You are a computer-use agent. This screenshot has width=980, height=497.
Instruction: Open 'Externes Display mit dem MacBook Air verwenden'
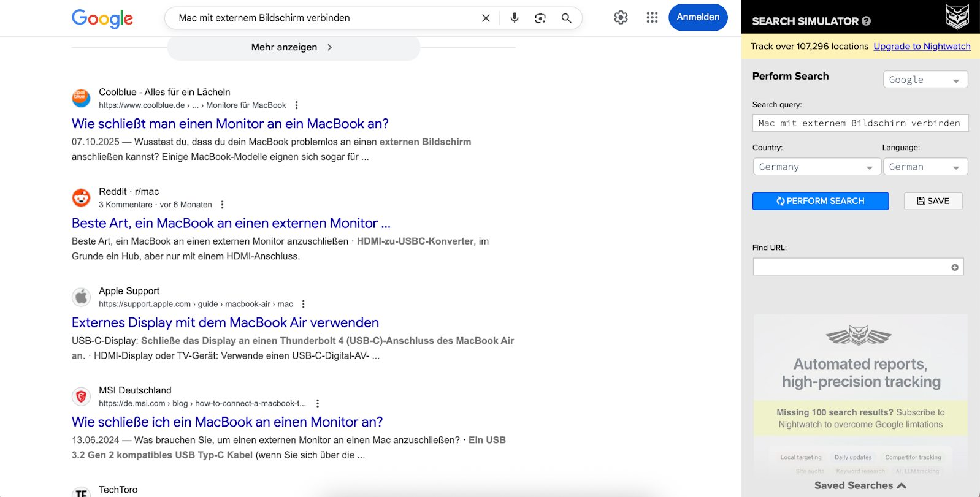point(225,322)
